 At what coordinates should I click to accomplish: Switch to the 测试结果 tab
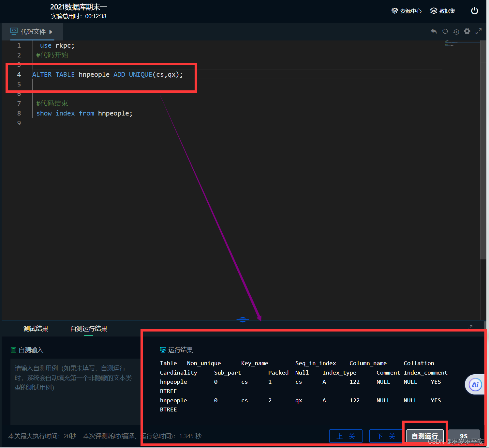coord(36,329)
